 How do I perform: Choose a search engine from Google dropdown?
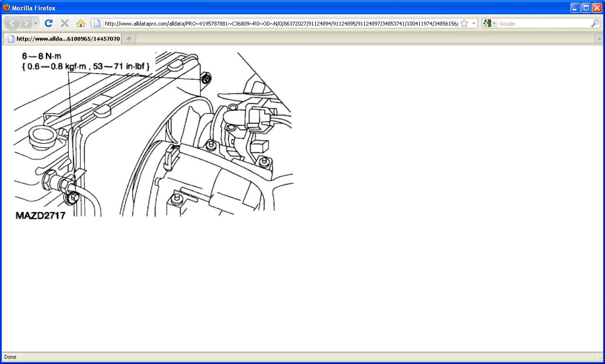489,23
